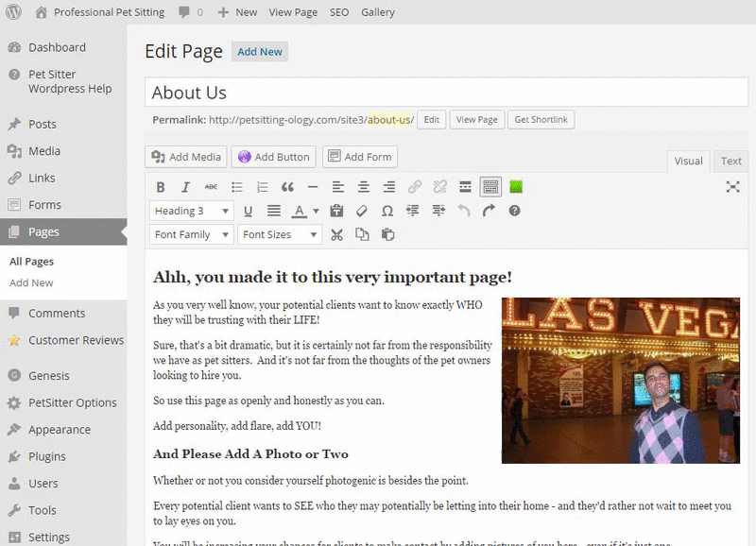
Task: Click the Add Button button
Action: coord(273,157)
